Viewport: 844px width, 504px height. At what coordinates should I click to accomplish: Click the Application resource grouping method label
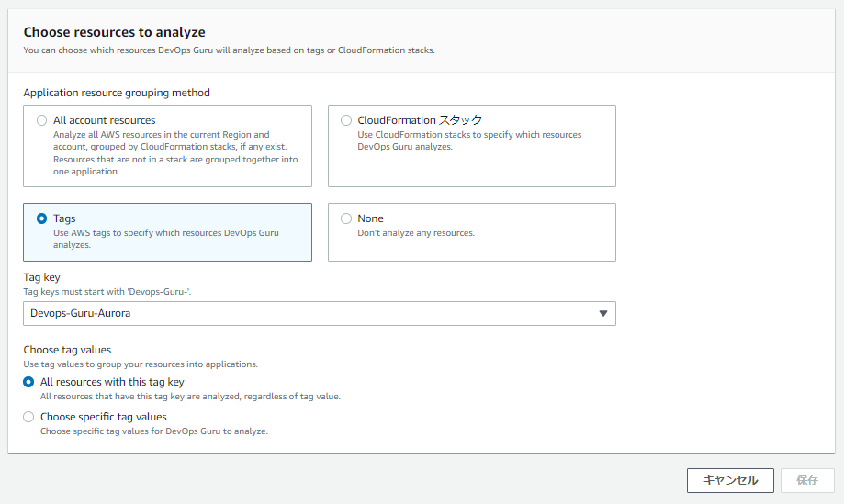click(x=117, y=93)
